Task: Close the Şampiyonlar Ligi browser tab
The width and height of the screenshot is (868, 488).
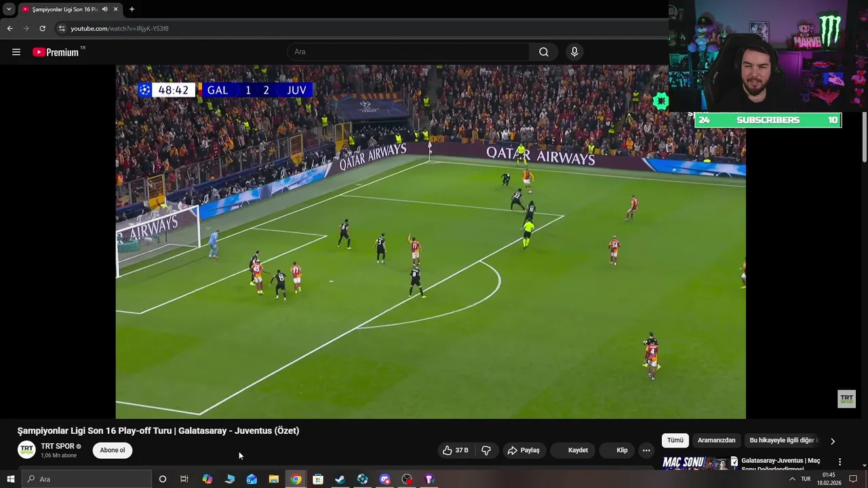Action: pos(116,9)
